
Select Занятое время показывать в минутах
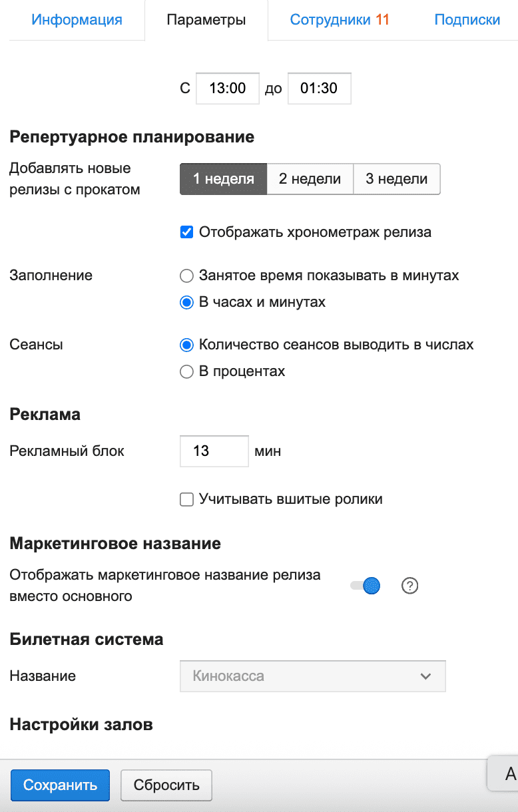[187, 276]
